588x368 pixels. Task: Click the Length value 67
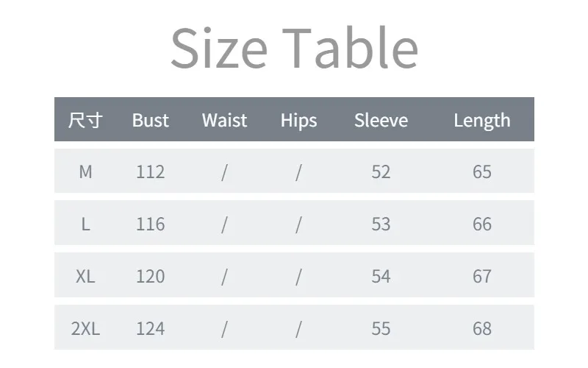481,276
